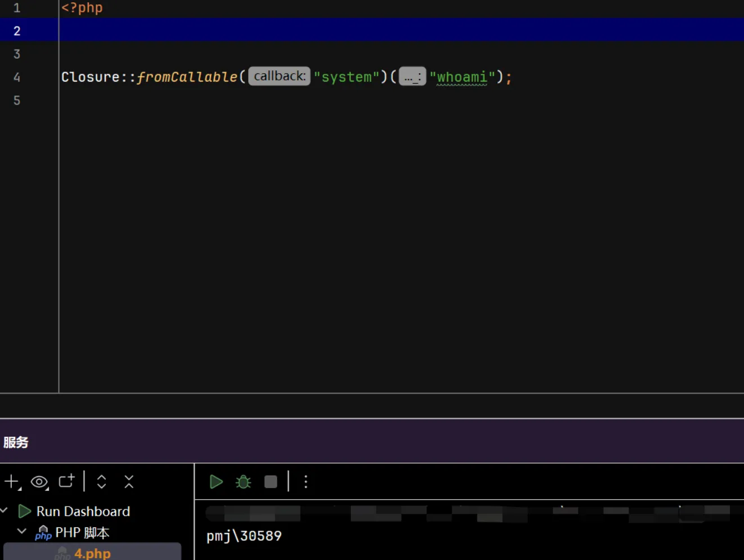Click line number 5 in gutter
Viewport: 744px width, 560px height.
[17, 100]
